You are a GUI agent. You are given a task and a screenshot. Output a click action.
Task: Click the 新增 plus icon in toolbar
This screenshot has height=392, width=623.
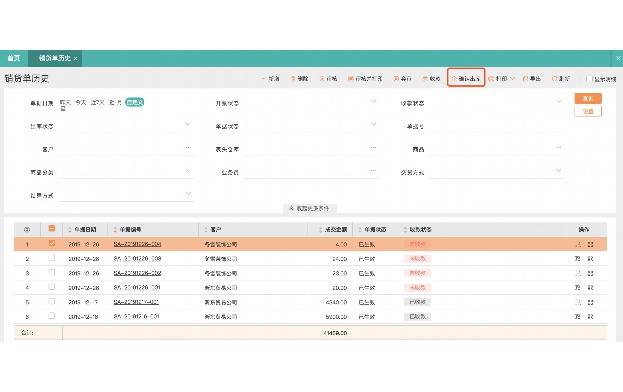264,79
